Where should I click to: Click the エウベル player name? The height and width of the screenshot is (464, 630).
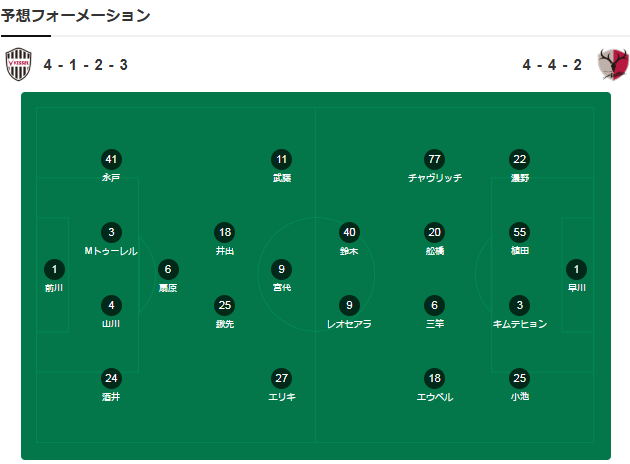pos(434,397)
